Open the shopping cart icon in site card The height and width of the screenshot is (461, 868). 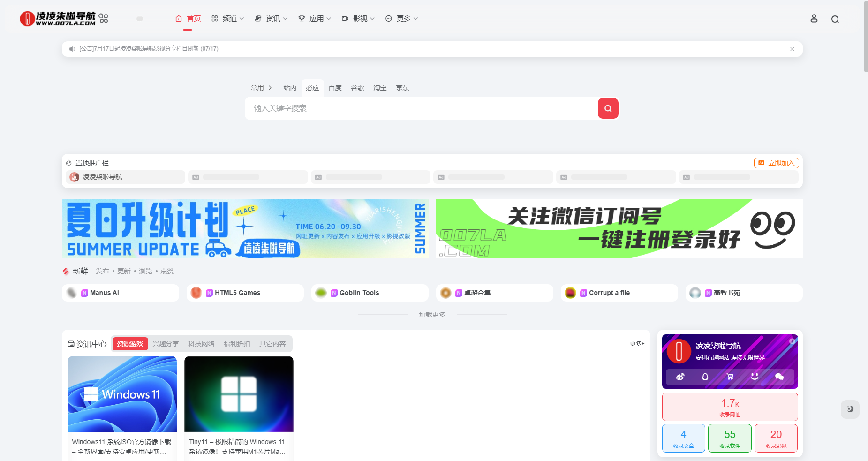click(730, 377)
